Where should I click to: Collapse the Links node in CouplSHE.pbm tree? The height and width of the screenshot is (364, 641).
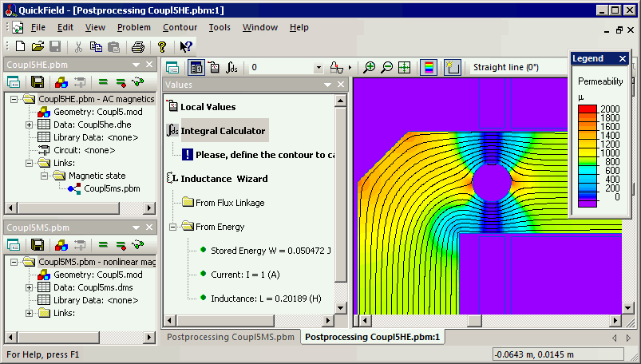point(29,163)
